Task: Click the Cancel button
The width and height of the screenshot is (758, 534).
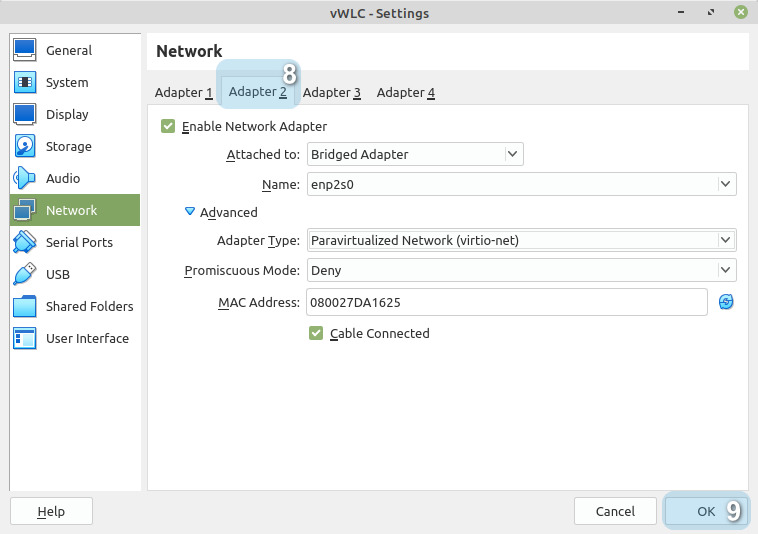Action: coord(615,511)
